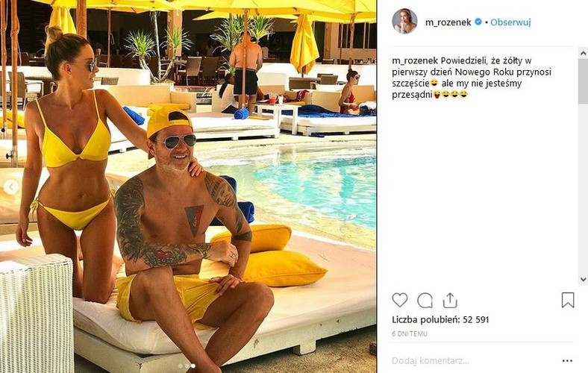Open the 6 dni temu timestamp link
The height and width of the screenshot is (373, 588).
click(x=410, y=333)
